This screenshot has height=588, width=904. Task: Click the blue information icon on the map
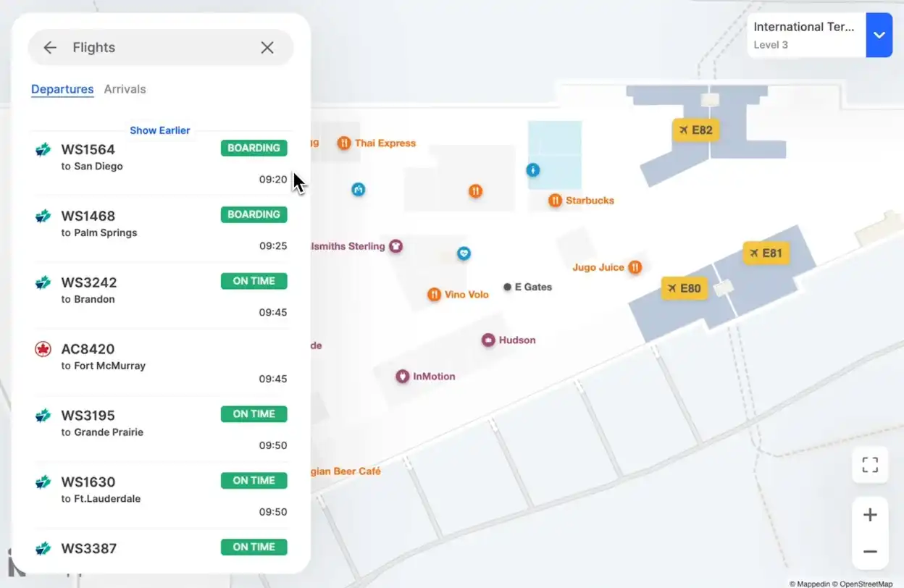click(533, 170)
